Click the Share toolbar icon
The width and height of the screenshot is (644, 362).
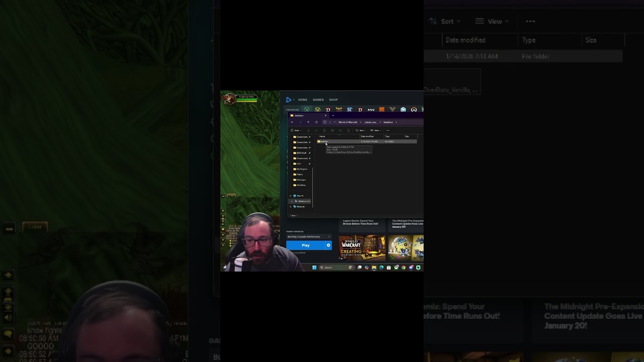pyautogui.click(x=341, y=130)
